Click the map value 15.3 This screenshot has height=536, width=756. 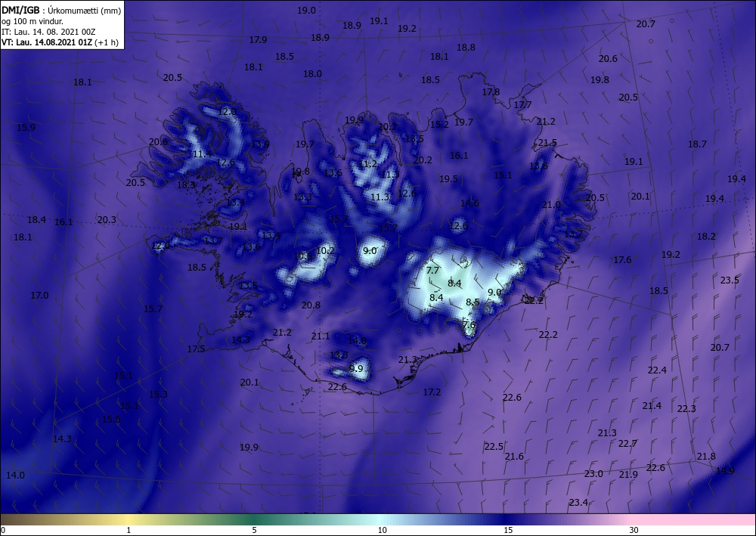(158, 395)
